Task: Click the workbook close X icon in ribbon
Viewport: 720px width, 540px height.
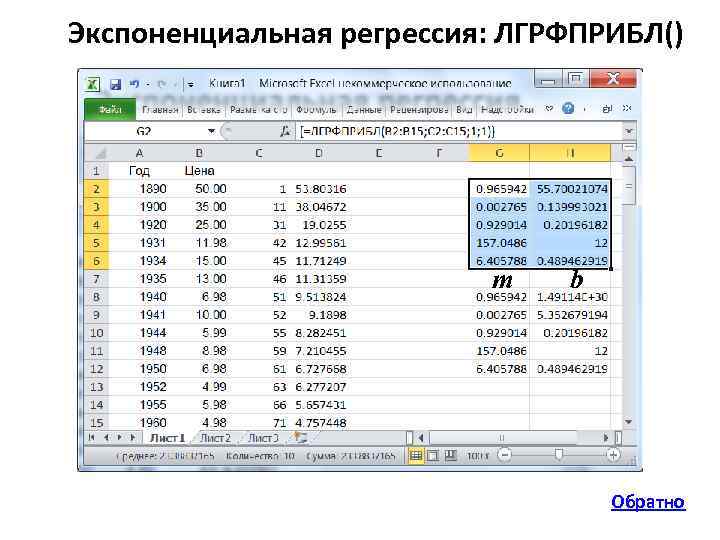Action: click(627, 109)
